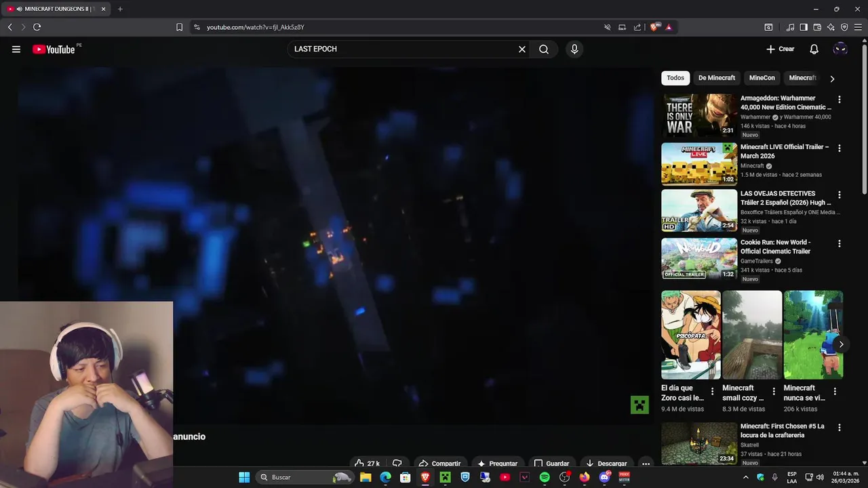Bookmark this page in the address bar
This screenshot has width=868, height=488.
click(179, 27)
